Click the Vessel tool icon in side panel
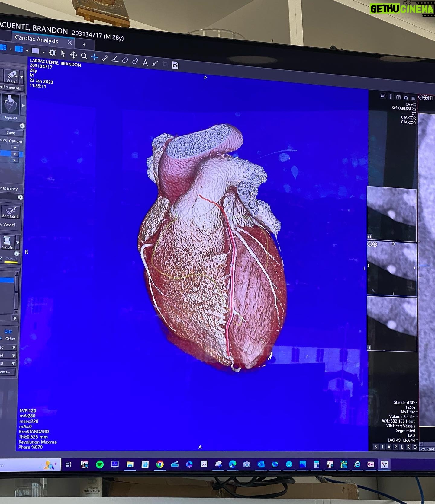This screenshot has height=504, width=435. point(11,76)
